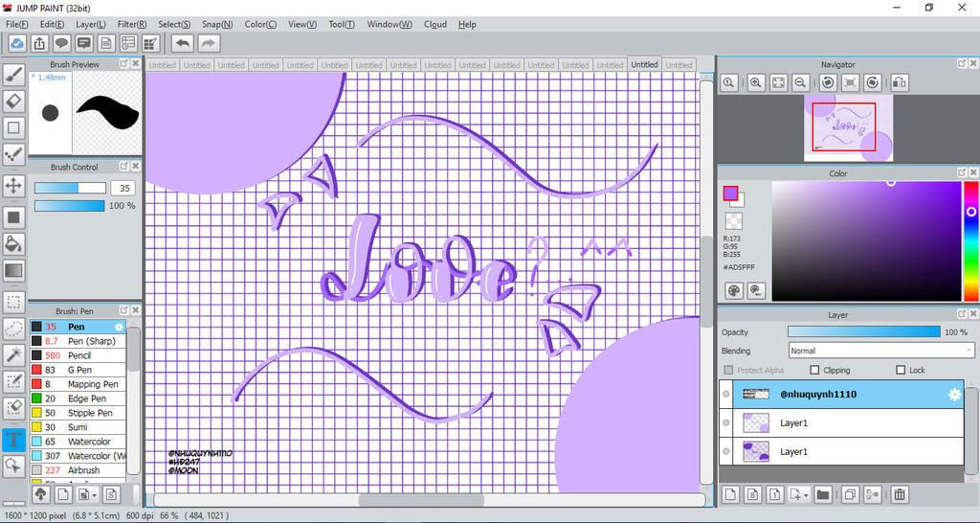Flip canvas view in Navigator

(900, 82)
